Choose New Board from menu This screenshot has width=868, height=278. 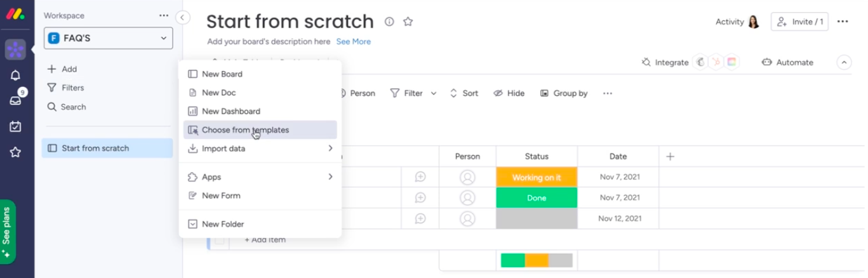coord(260,74)
